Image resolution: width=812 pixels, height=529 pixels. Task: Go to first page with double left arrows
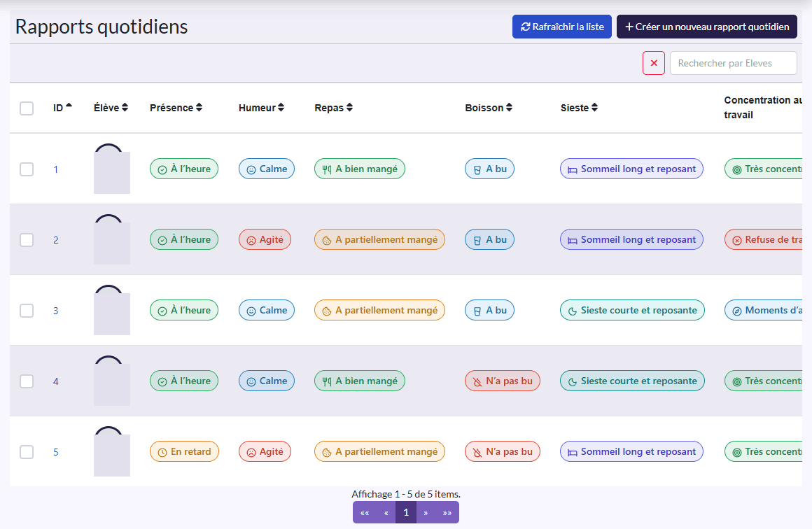[365, 512]
